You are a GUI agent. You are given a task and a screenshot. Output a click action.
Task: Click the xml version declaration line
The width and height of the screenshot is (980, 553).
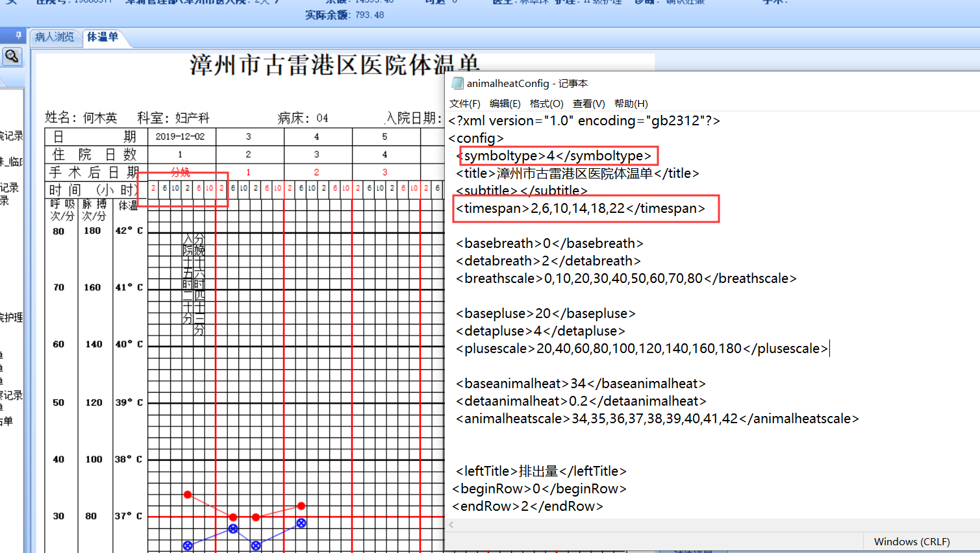[x=584, y=121]
